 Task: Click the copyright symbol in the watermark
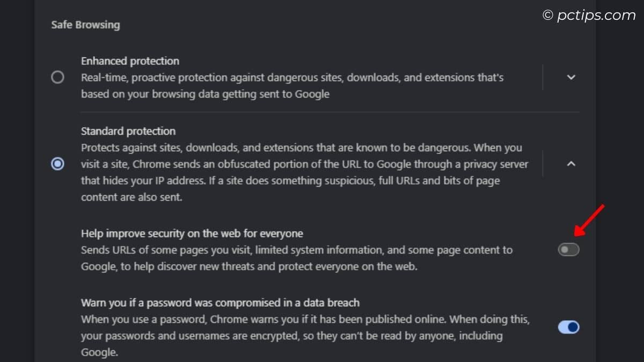[548, 16]
